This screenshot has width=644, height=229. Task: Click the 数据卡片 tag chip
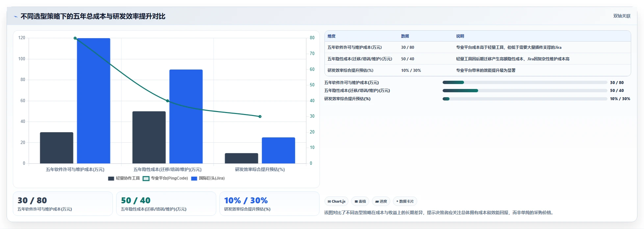pyautogui.click(x=405, y=201)
